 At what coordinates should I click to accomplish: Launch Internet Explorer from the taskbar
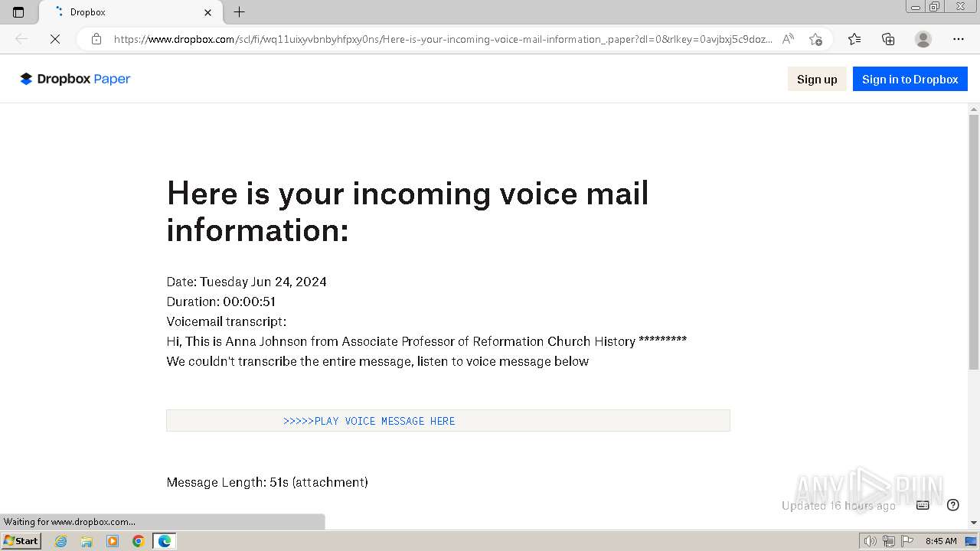(x=61, y=541)
